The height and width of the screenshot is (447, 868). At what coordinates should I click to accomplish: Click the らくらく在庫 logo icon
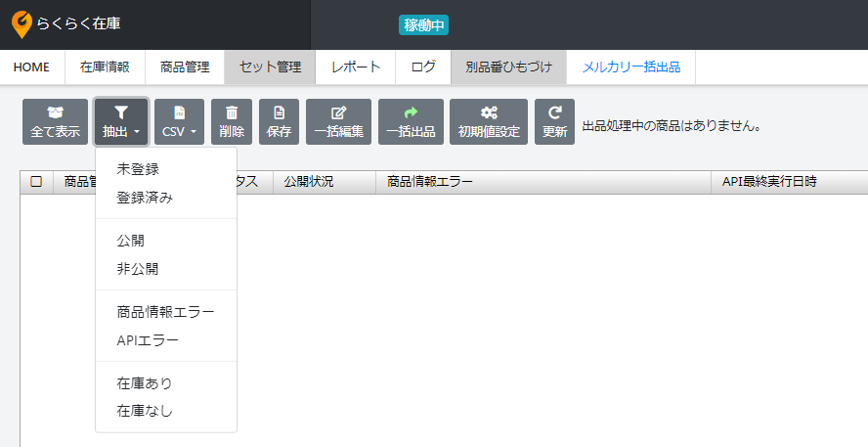tap(22, 24)
